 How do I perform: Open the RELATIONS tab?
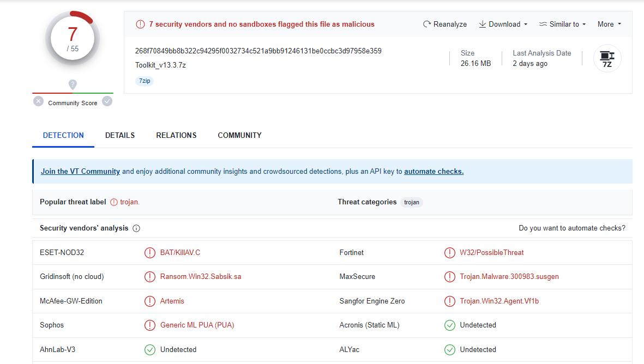176,135
